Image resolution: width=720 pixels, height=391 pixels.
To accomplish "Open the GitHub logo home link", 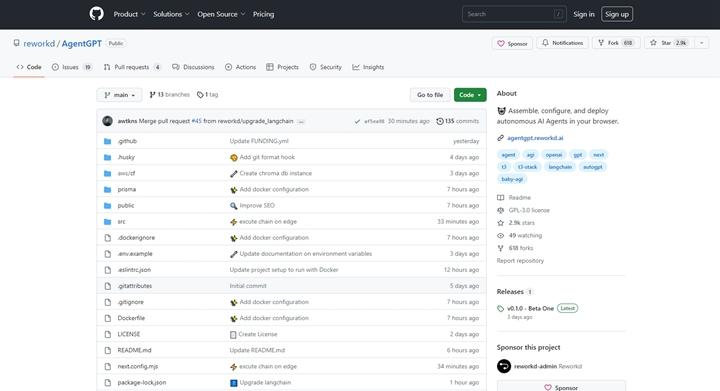I will [96, 14].
